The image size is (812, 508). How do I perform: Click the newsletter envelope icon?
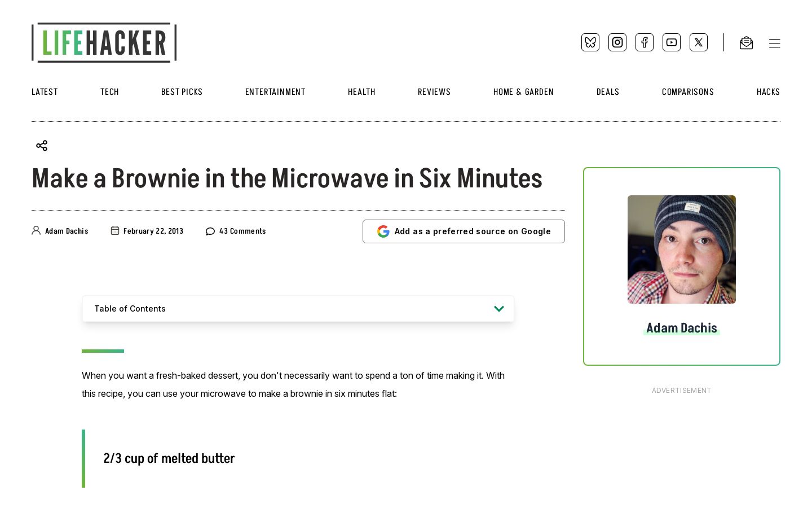coord(746,43)
